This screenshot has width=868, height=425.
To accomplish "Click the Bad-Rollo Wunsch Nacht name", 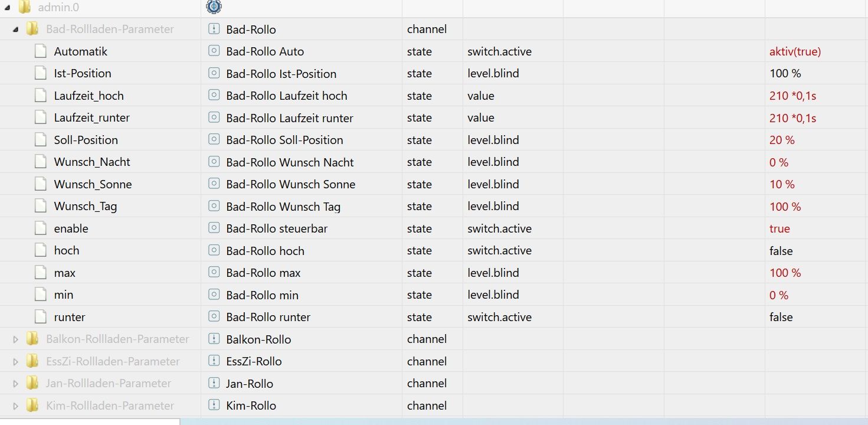I will pyautogui.click(x=290, y=162).
